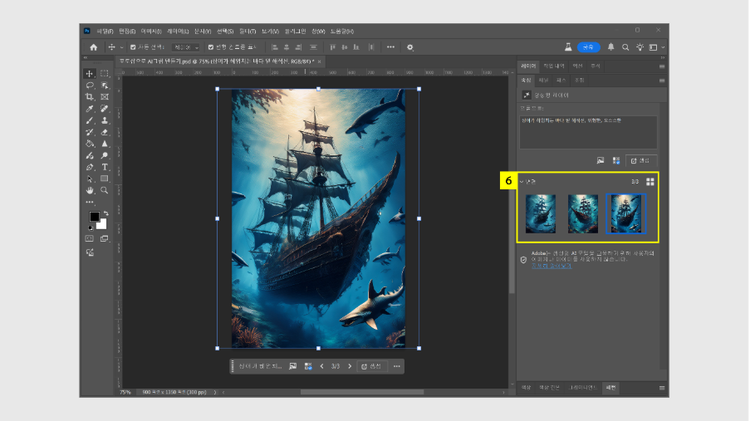Select the Type (T) tool

(104, 167)
